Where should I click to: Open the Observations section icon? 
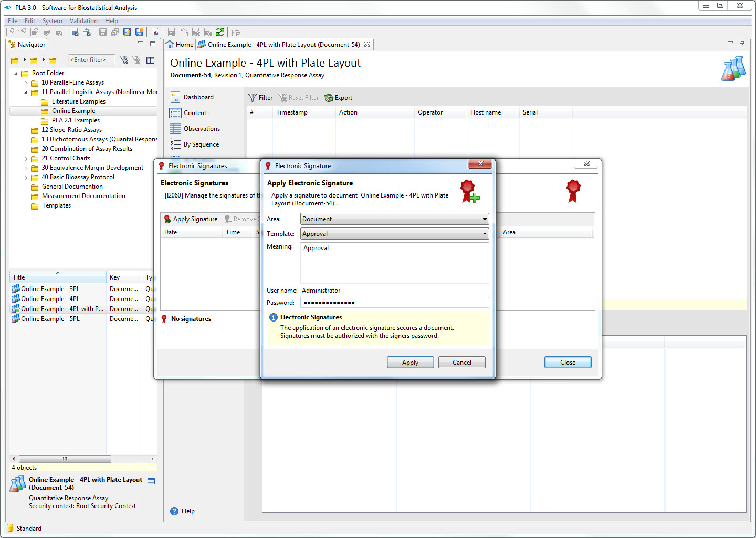(175, 129)
